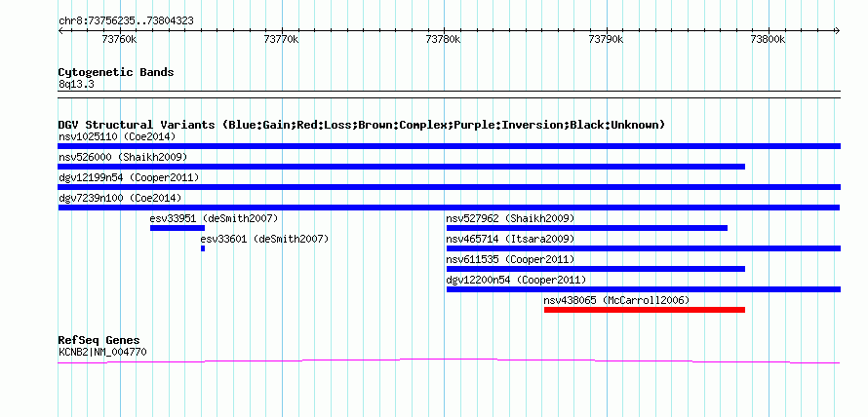The image size is (868, 417).
Task: Click the dgv12199n54 (Cooper2011) variant bar
Action: (449, 187)
